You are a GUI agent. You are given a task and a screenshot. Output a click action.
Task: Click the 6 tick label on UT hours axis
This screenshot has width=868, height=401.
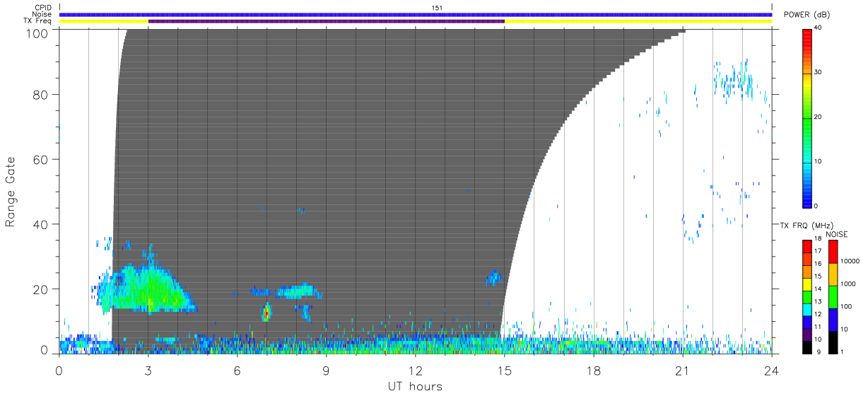[x=237, y=369]
